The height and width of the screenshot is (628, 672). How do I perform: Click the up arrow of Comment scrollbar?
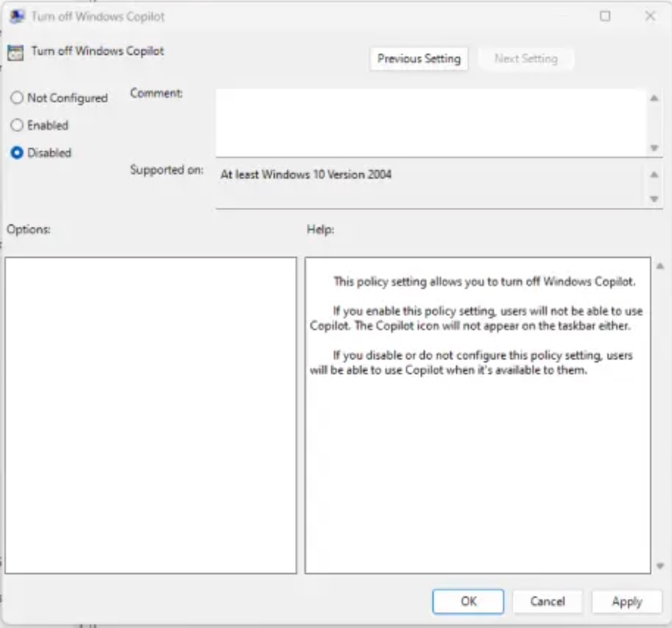tap(654, 98)
